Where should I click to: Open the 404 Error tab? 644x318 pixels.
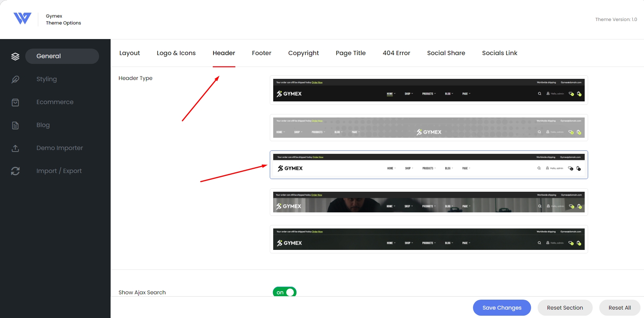click(x=396, y=53)
